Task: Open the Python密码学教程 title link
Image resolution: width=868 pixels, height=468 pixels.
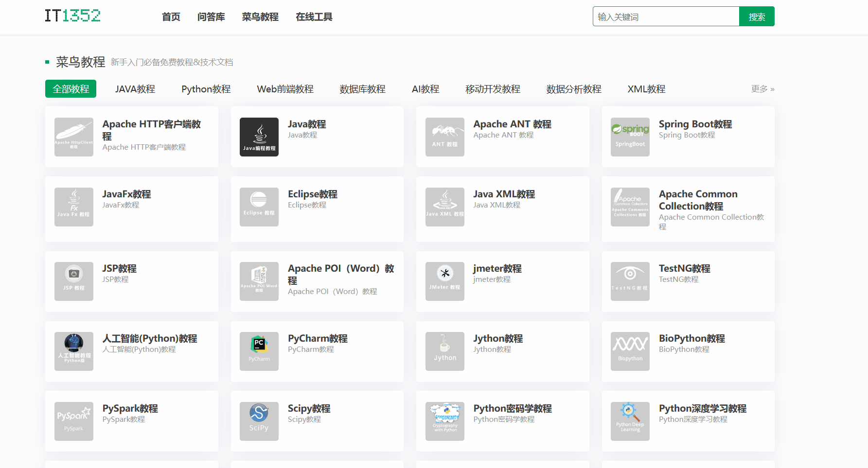Action: click(x=513, y=408)
